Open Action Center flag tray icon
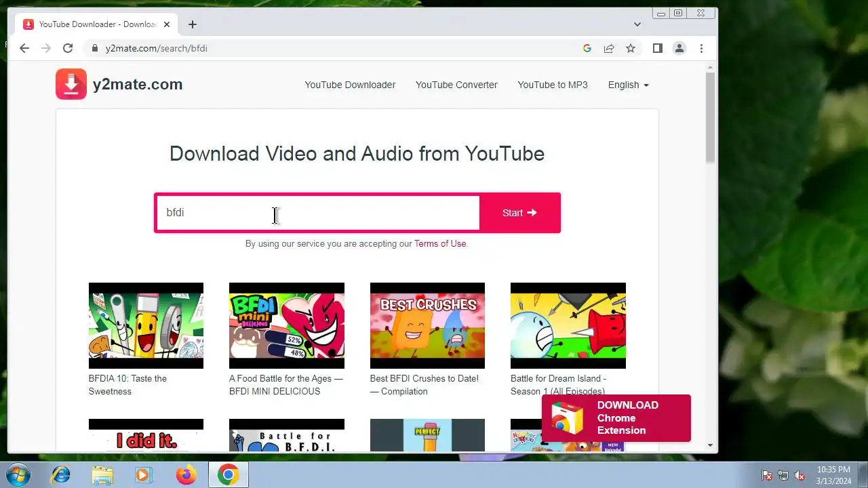Image resolution: width=868 pixels, height=488 pixels. point(768,475)
